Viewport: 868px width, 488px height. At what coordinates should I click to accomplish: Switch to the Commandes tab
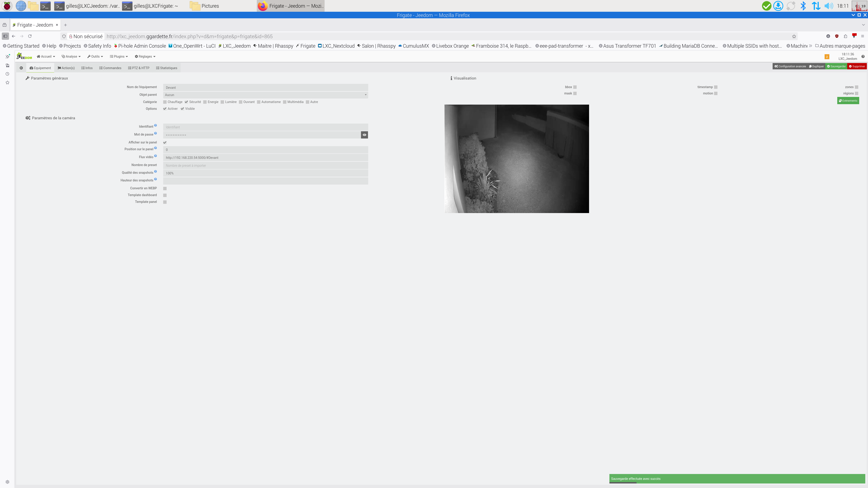[110, 68]
